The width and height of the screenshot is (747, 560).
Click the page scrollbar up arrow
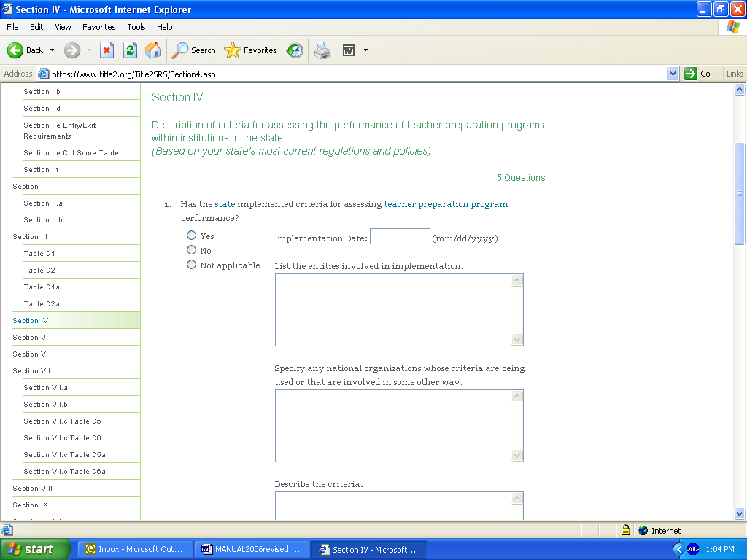740,90
